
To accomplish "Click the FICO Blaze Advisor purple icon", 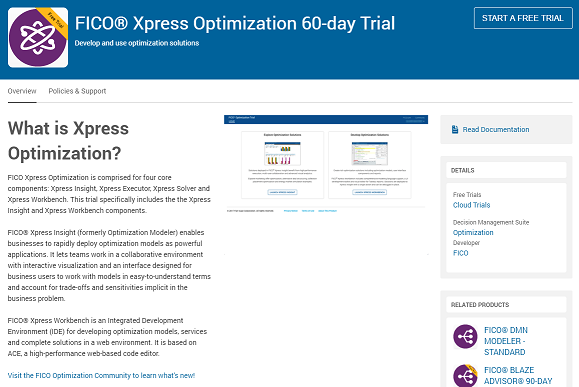I will 465,376.
